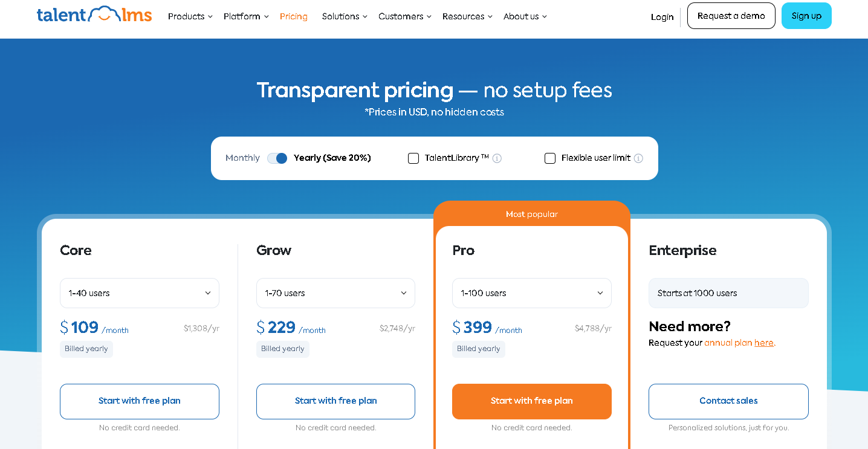This screenshot has height=449, width=868.
Task: Click the Flexible user limit info icon
Action: pyautogui.click(x=638, y=158)
